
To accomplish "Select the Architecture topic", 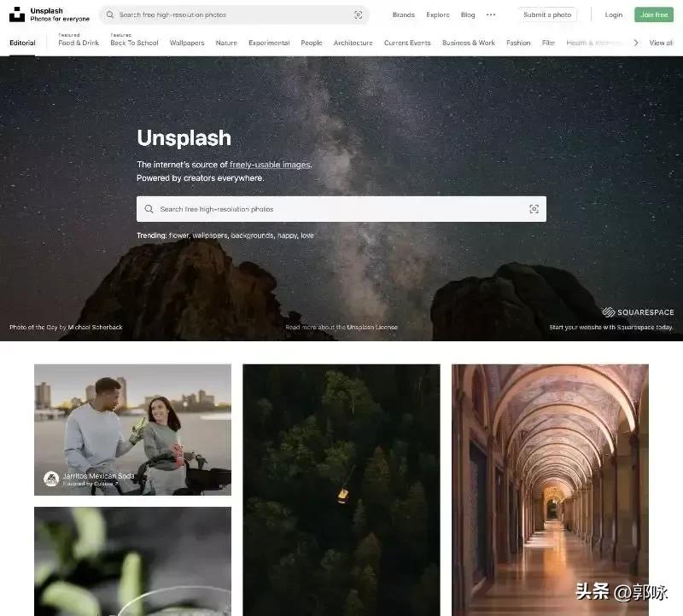I will [x=353, y=43].
